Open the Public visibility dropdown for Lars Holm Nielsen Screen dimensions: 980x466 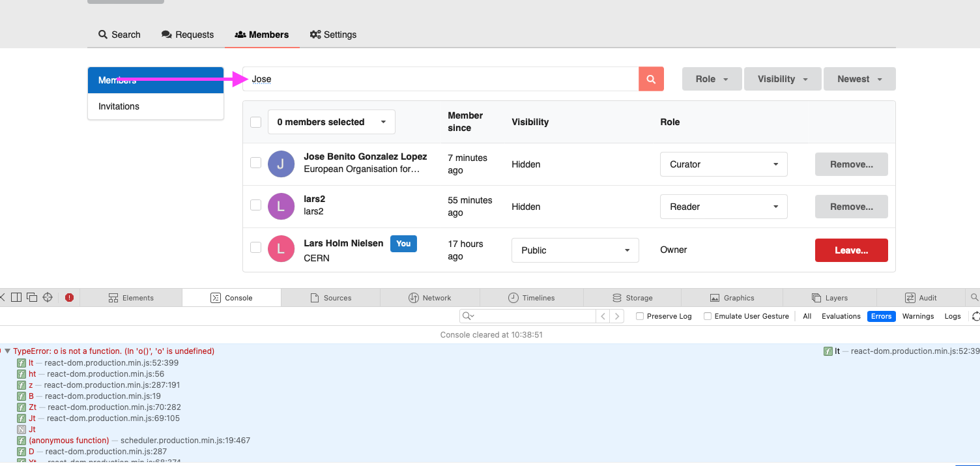pyautogui.click(x=575, y=250)
